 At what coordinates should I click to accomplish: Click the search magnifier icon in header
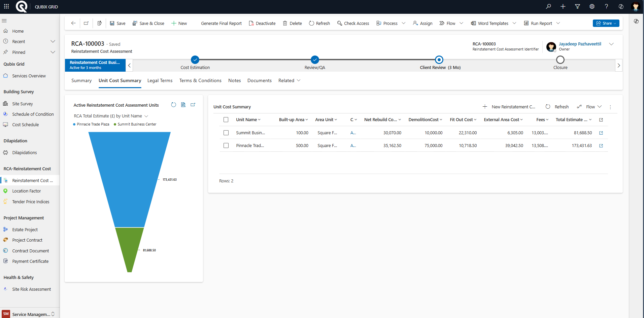[548, 6]
